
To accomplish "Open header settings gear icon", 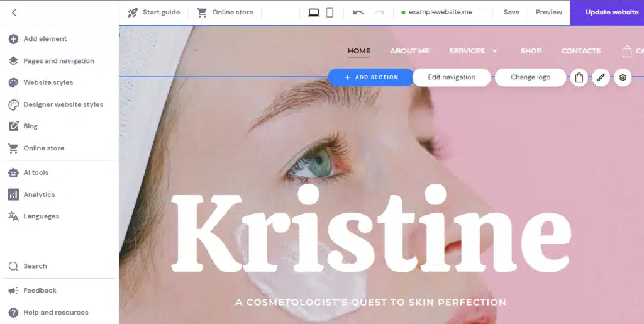I will click(x=623, y=77).
